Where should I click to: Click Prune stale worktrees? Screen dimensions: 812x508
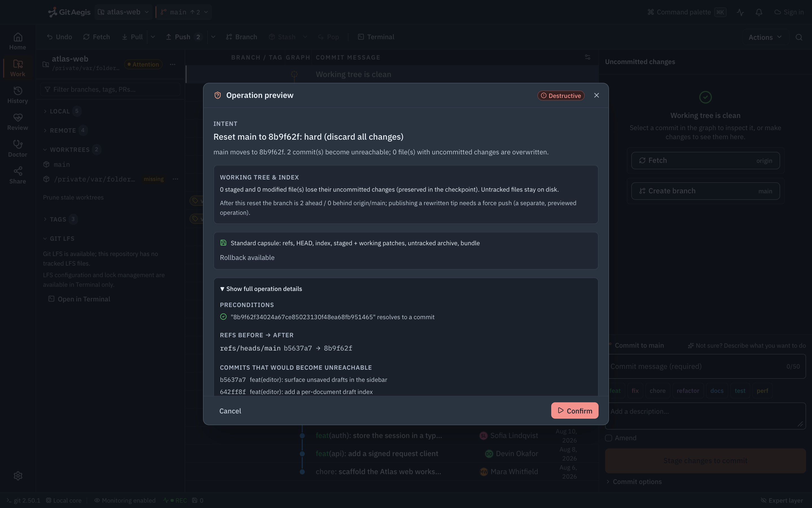pos(73,198)
